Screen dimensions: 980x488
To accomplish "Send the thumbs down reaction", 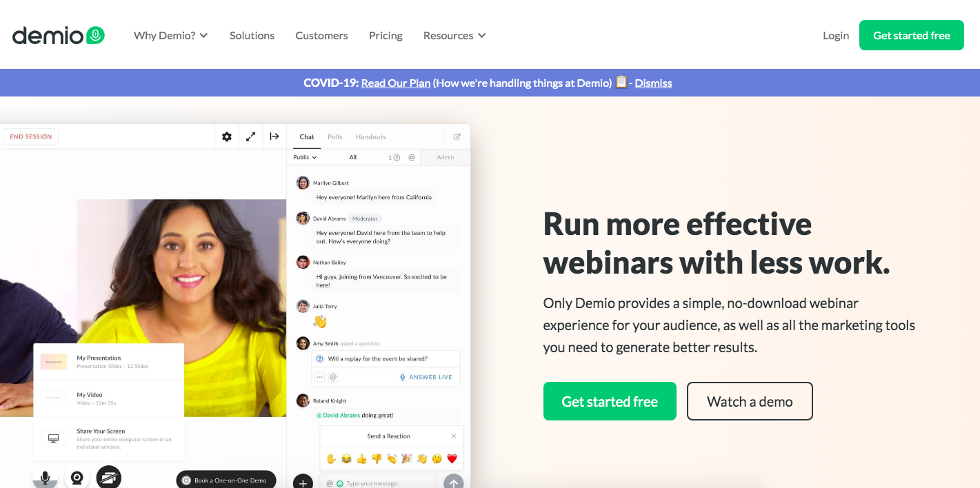I will tap(377, 458).
